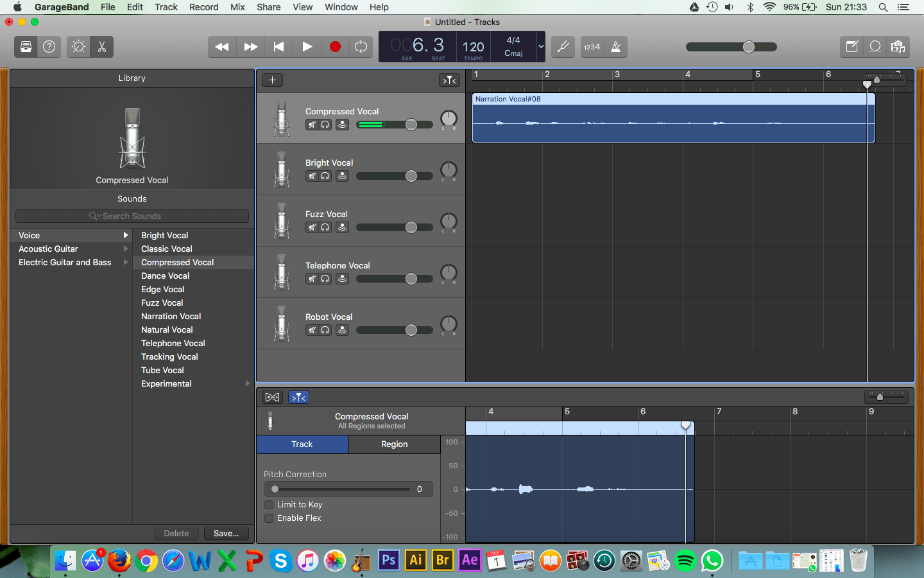Go to beginning of project
The width and height of the screenshot is (924, 578).
coord(278,47)
